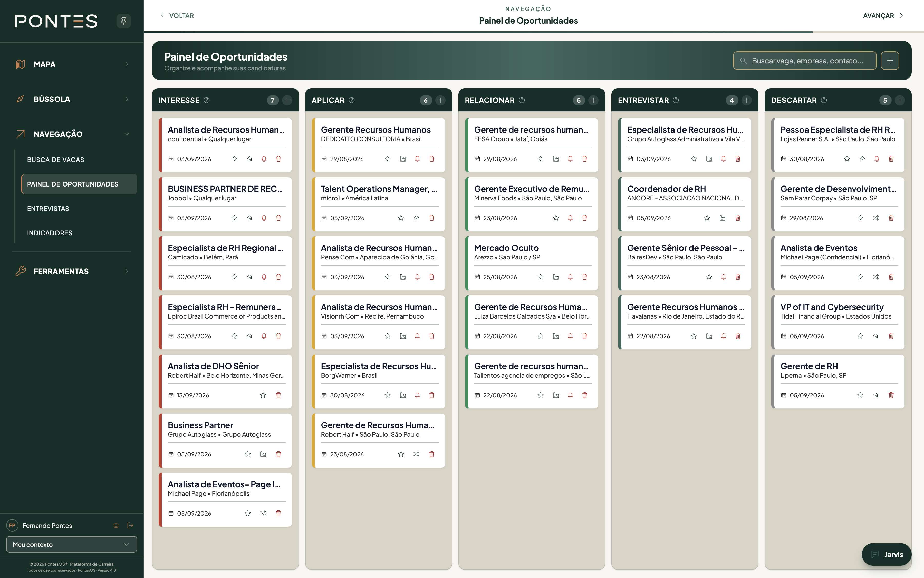This screenshot has width=924, height=578.
Task: Click logout icon beside Fernando Pontes
Action: tap(130, 525)
